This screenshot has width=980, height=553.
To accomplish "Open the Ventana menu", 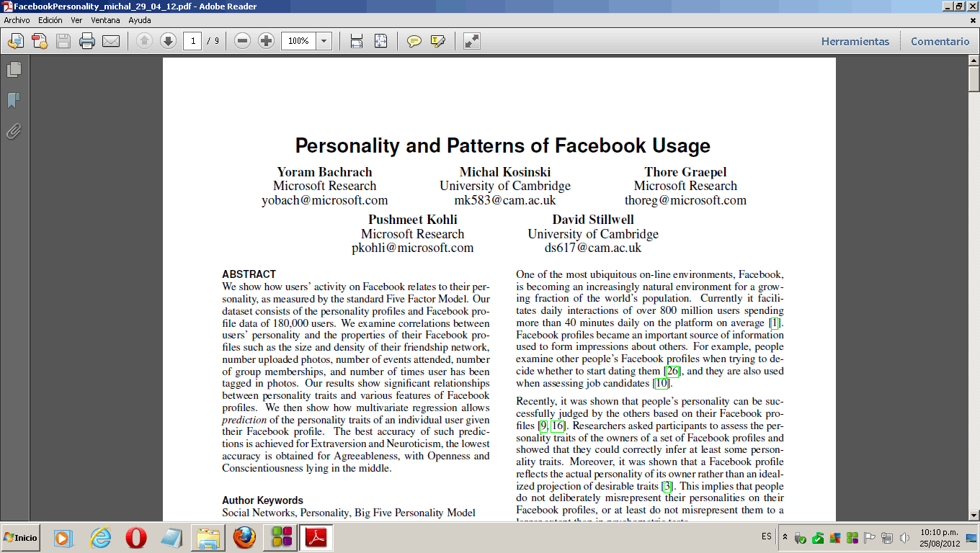I will pos(105,20).
